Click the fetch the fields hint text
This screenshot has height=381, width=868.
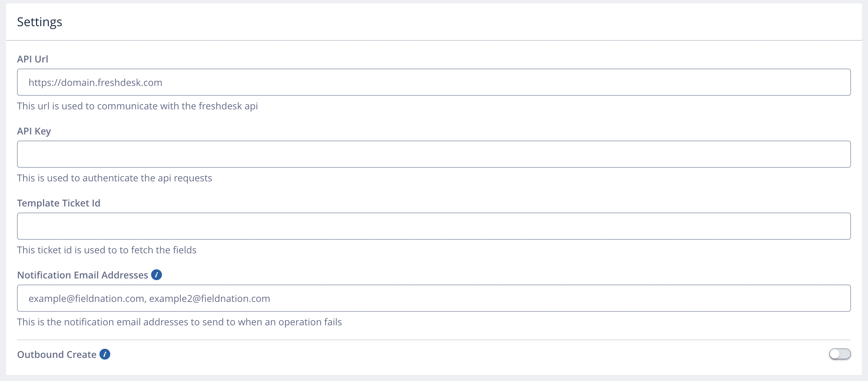(107, 250)
